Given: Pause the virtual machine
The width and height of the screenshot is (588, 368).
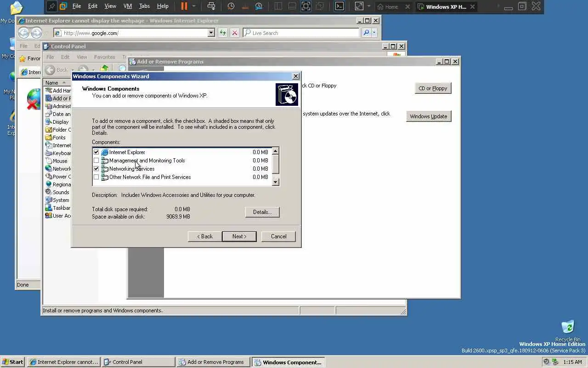Looking at the screenshot, I should click(x=184, y=6).
